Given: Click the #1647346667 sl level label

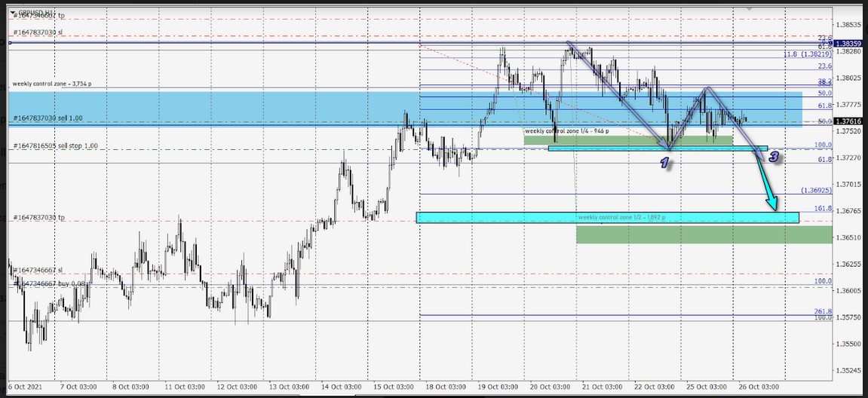Looking at the screenshot, I should tap(38, 270).
